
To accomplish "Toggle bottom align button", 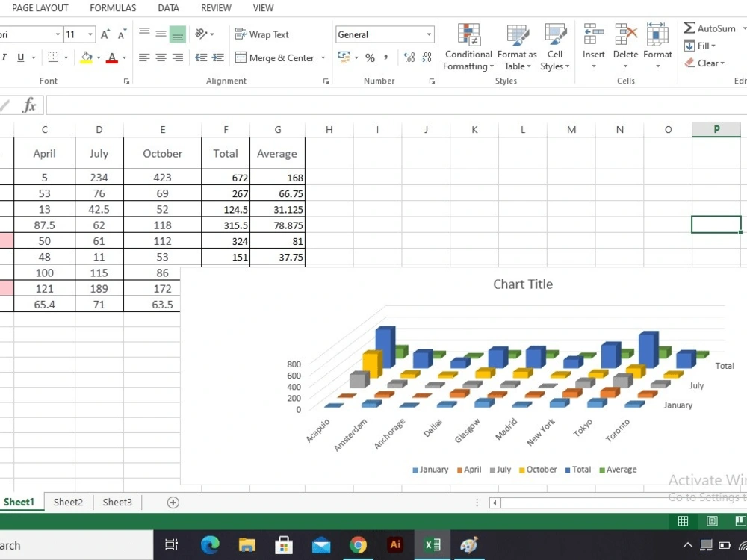I will pyautogui.click(x=178, y=34).
